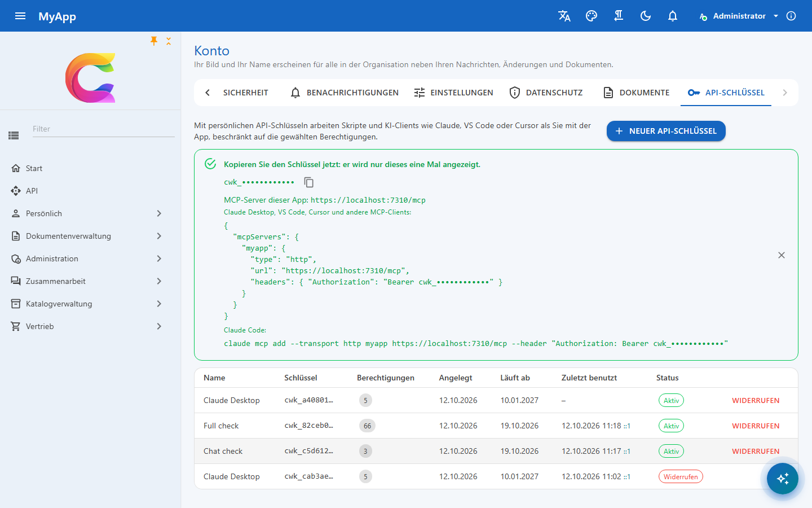
Task: Click Aktiv status chip for Full check
Action: [671, 426]
